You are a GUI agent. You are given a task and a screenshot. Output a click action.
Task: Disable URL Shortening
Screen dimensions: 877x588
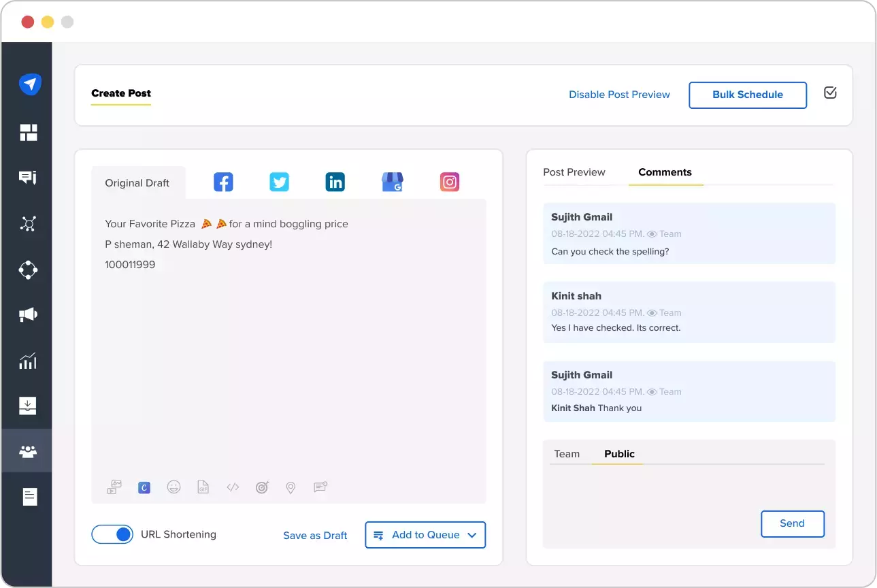coord(112,534)
